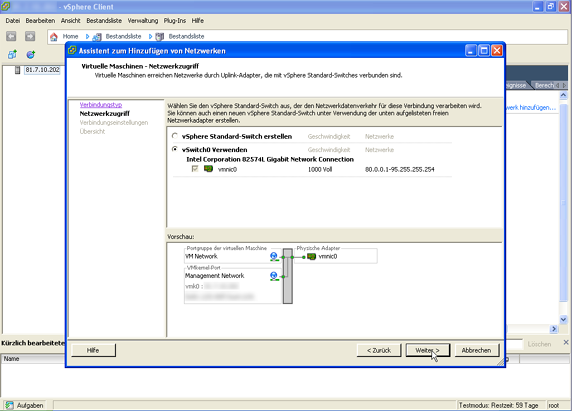Click the Verbindungseinstellungen wizard step
This screenshot has height=411, width=572.
click(x=114, y=123)
